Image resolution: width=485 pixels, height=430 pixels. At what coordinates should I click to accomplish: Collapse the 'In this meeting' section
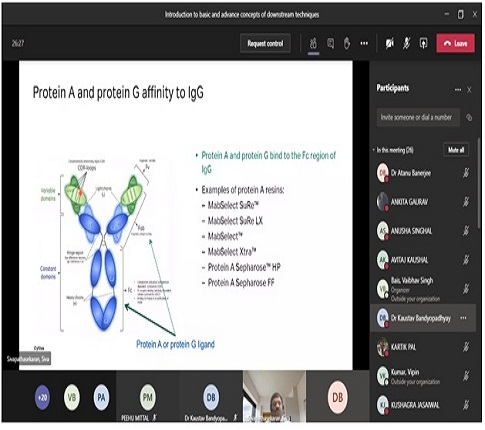point(374,150)
